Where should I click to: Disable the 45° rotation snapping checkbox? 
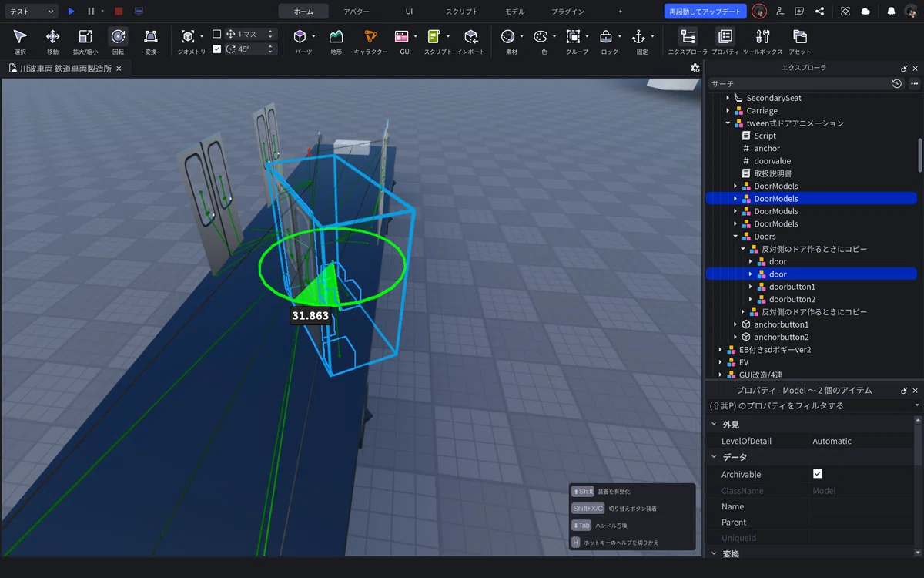pyautogui.click(x=216, y=49)
